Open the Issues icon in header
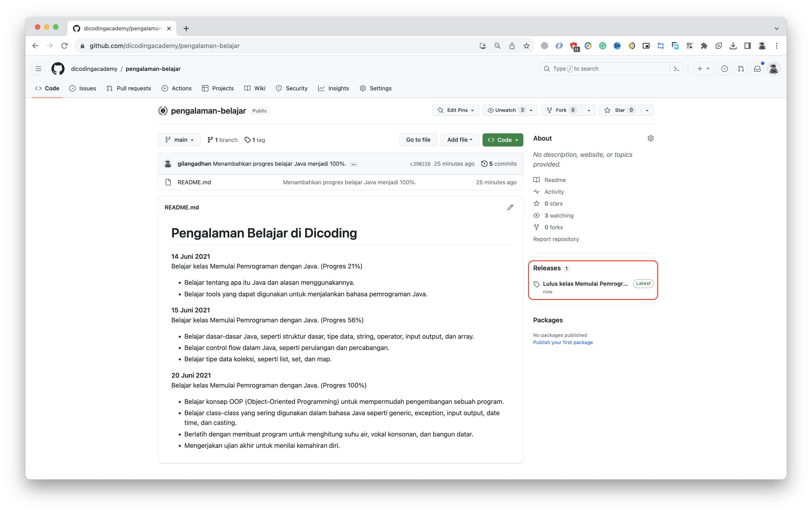The height and width of the screenshot is (513, 812). (x=724, y=69)
